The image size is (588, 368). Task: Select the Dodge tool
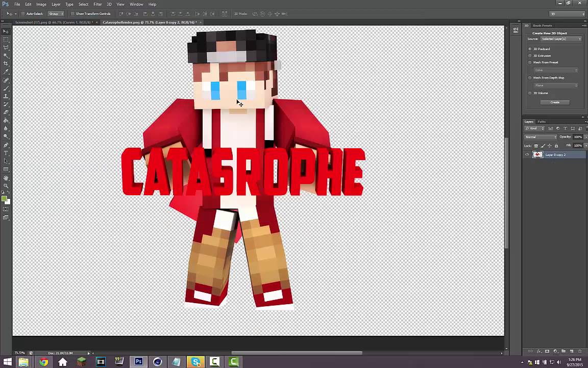point(6,136)
